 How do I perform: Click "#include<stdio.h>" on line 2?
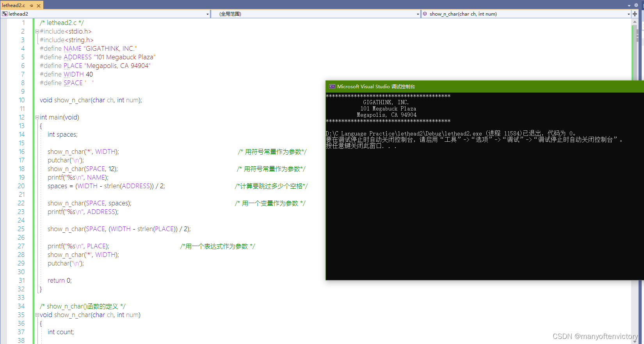tap(66, 31)
